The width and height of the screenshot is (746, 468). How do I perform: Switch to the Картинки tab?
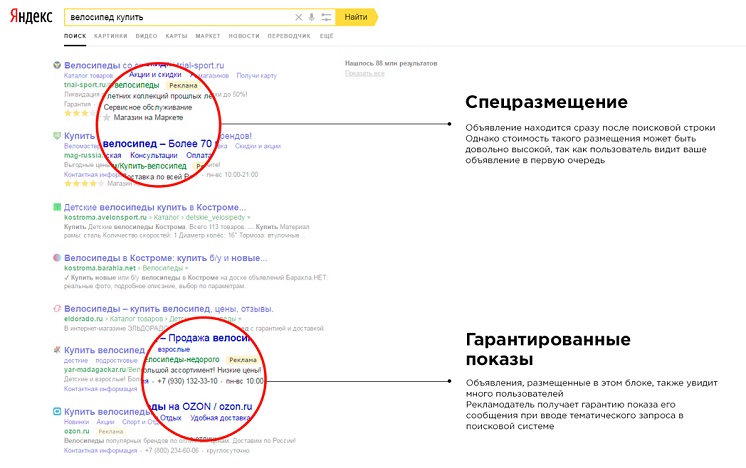(111, 36)
